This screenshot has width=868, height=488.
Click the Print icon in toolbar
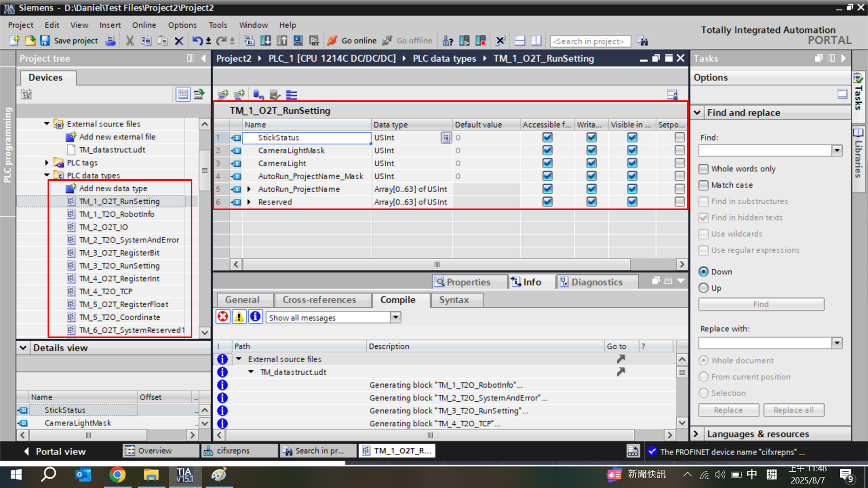[x=110, y=40]
